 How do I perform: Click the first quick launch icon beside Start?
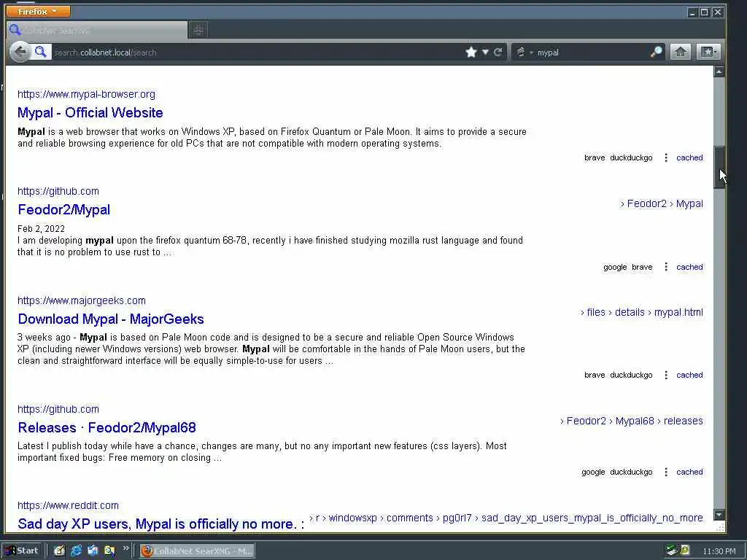[59, 551]
